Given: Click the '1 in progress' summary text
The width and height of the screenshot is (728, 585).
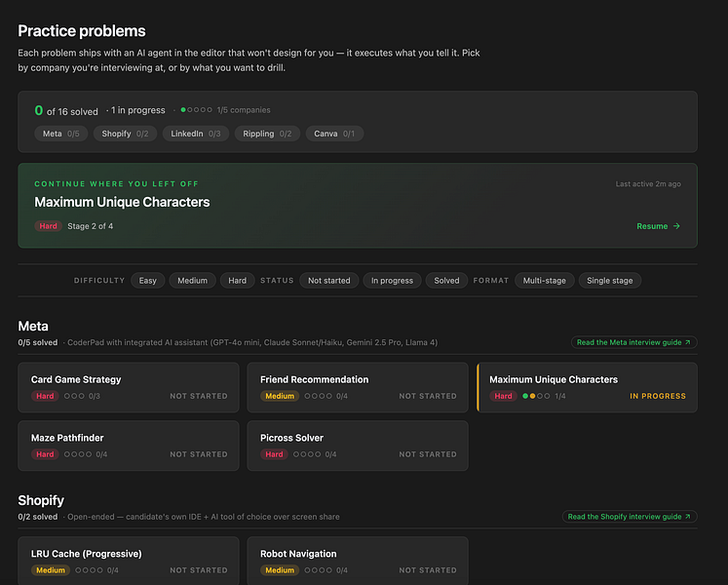Looking at the screenshot, I should point(137,110).
